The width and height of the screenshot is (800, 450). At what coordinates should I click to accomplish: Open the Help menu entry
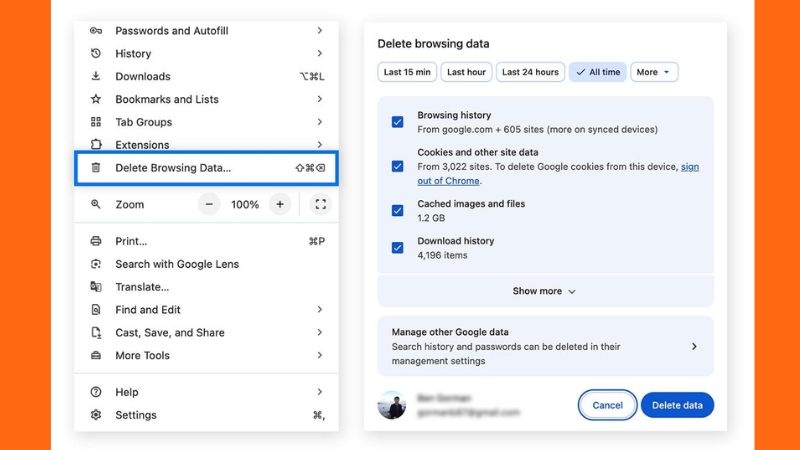(x=206, y=392)
